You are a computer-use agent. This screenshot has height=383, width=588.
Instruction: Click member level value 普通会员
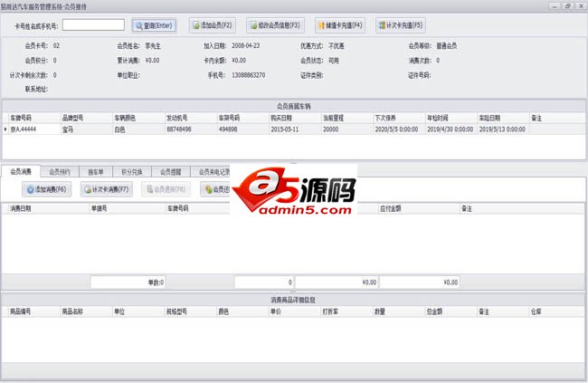click(446, 46)
